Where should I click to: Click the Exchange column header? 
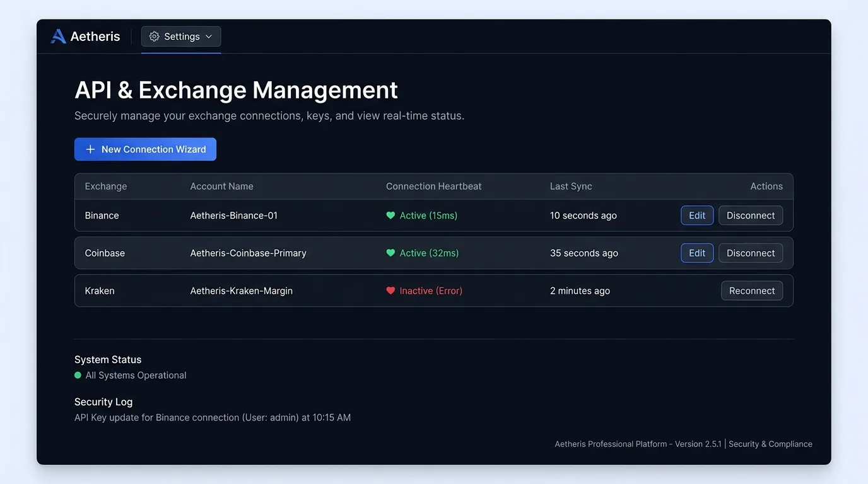(x=106, y=187)
